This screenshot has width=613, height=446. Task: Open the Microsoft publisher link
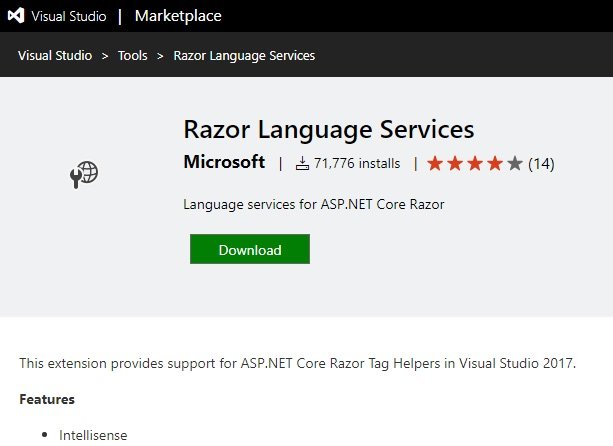point(224,162)
